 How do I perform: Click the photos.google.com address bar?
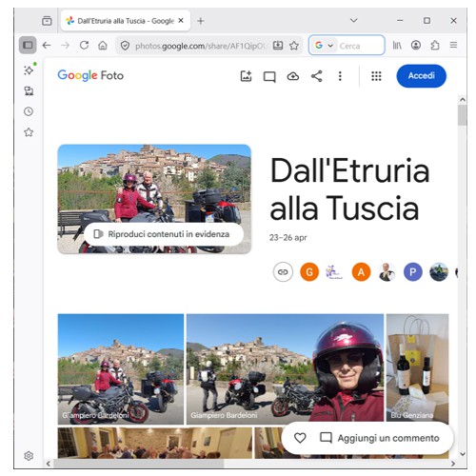click(201, 47)
